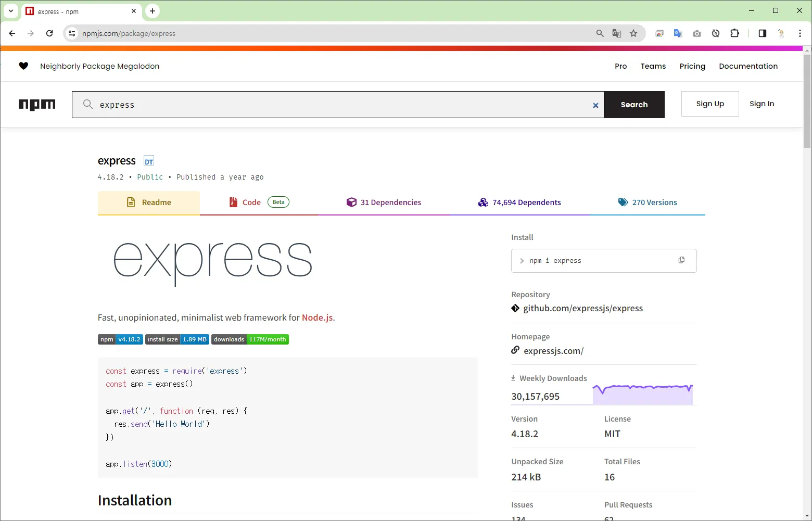The image size is (812, 521).
Task: Click the downloads 117M/month badge
Action: 250,339
